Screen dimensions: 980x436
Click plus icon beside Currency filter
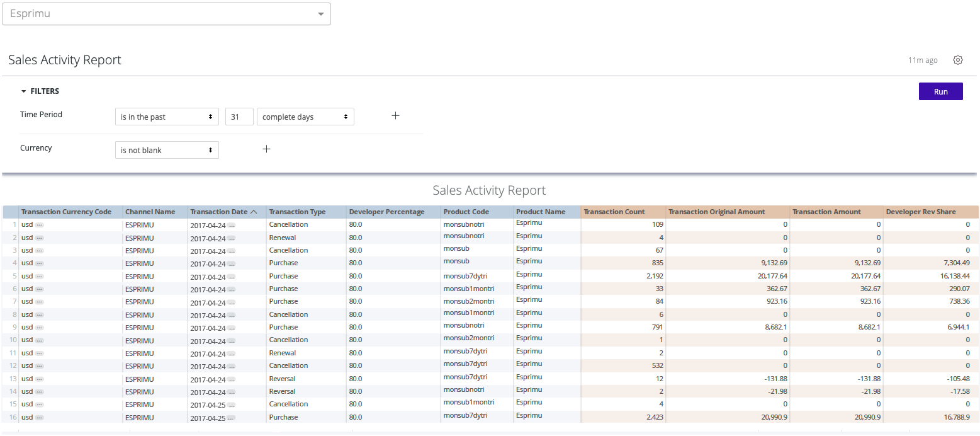[266, 149]
